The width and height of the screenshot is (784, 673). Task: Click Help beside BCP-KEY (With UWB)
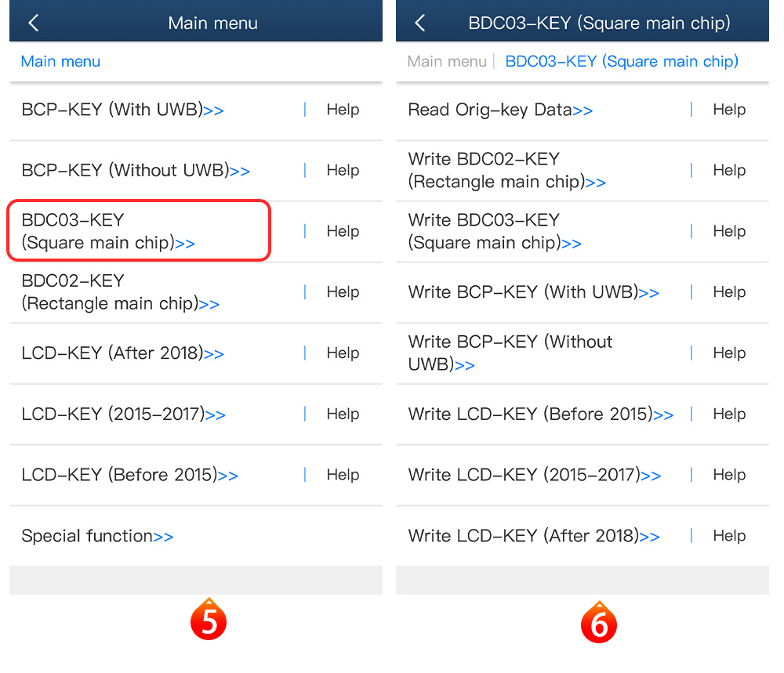pyautogui.click(x=343, y=110)
